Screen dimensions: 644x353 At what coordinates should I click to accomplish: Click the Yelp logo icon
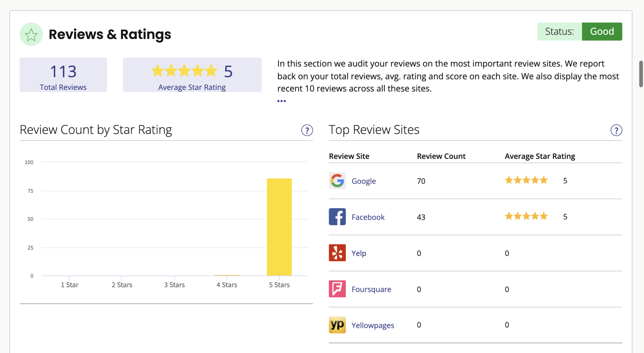[337, 253]
